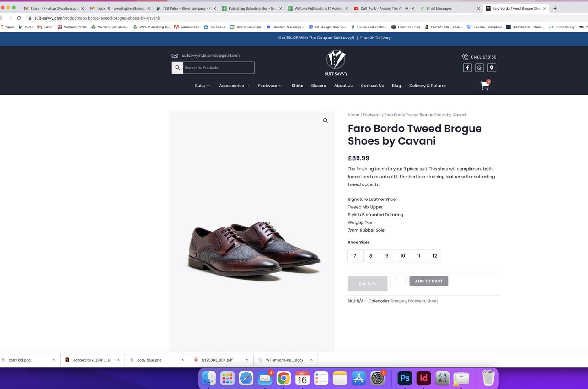This screenshot has width=588, height=389.
Task: Click the browser address bar URL
Action: coord(97,18)
